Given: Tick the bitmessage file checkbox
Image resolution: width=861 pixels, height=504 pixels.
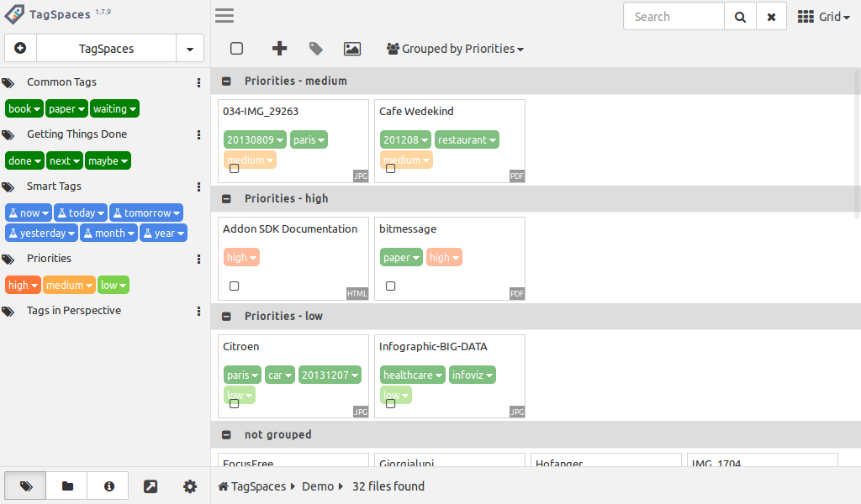Looking at the screenshot, I should click(391, 286).
